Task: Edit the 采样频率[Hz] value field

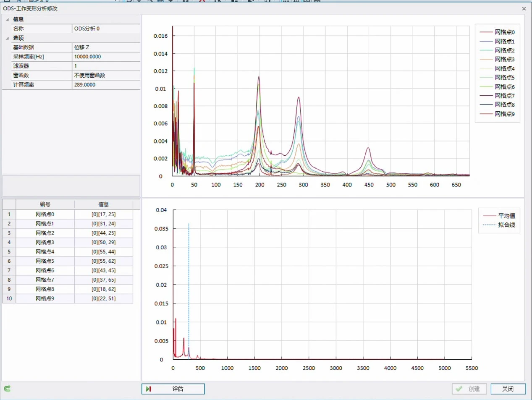Action: tap(106, 57)
